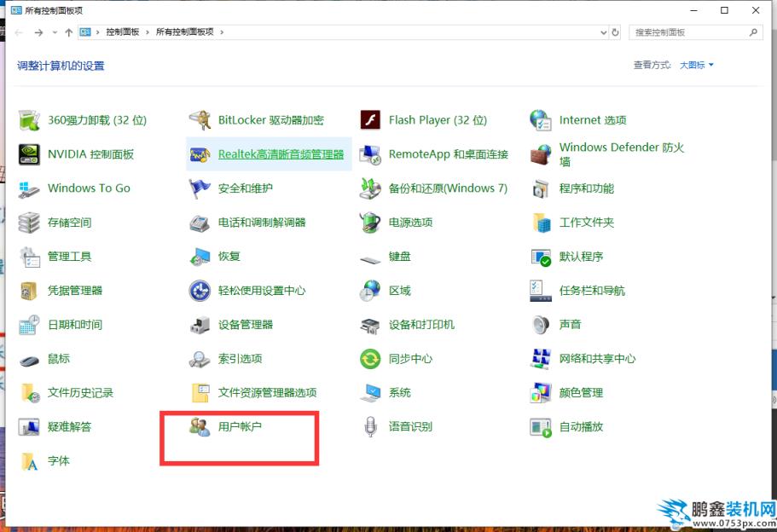This screenshot has width=777, height=532.
Task: Click the 电话和调制解调器 phone icon
Action: 200,223
